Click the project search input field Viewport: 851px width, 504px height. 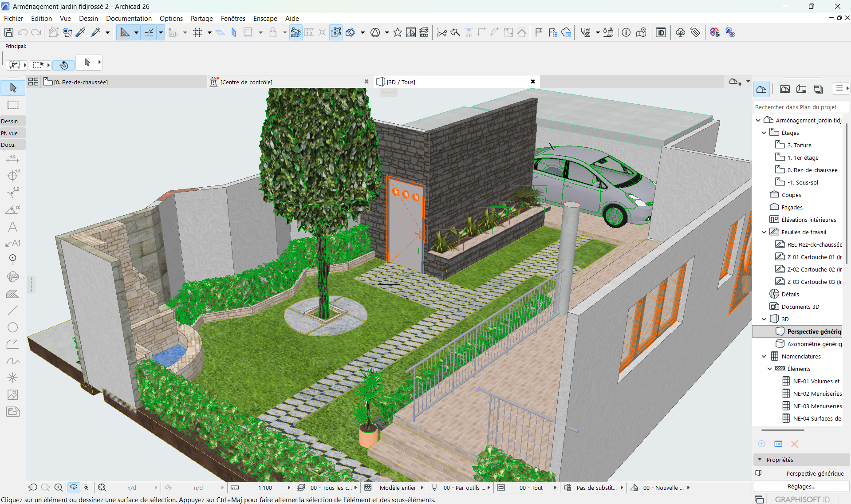tap(800, 107)
